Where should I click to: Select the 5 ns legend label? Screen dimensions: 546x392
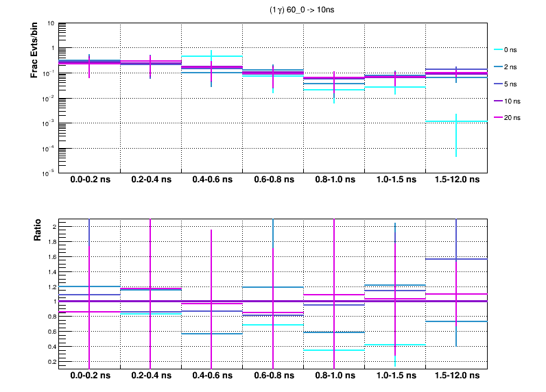coord(512,84)
